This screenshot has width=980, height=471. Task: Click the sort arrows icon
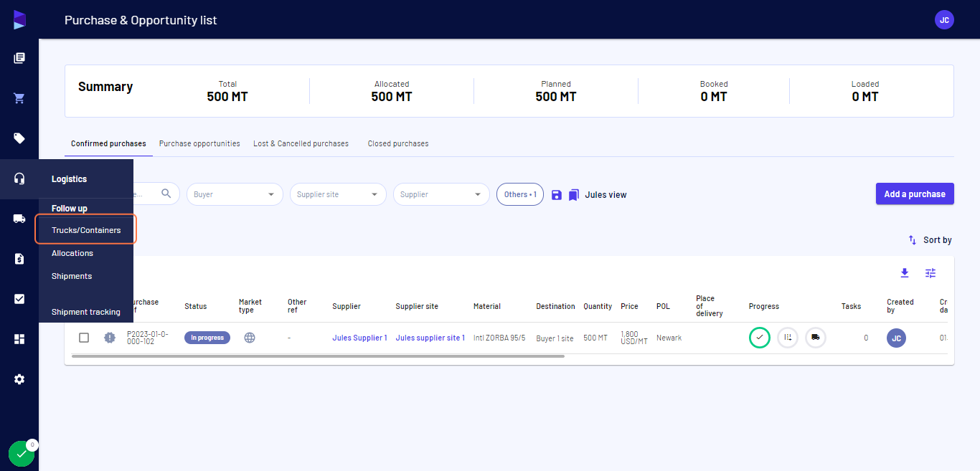[x=913, y=240]
